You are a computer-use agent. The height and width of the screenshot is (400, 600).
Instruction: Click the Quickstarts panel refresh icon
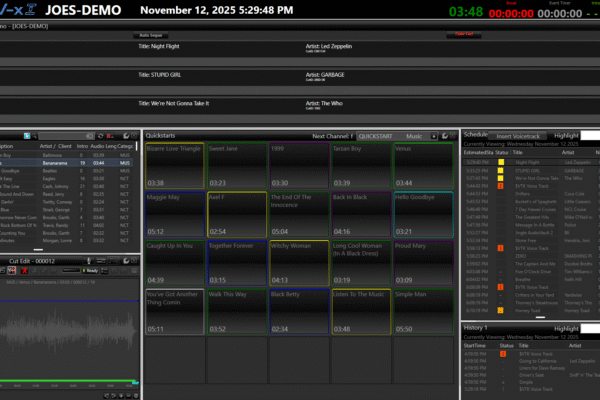point(444,134)
